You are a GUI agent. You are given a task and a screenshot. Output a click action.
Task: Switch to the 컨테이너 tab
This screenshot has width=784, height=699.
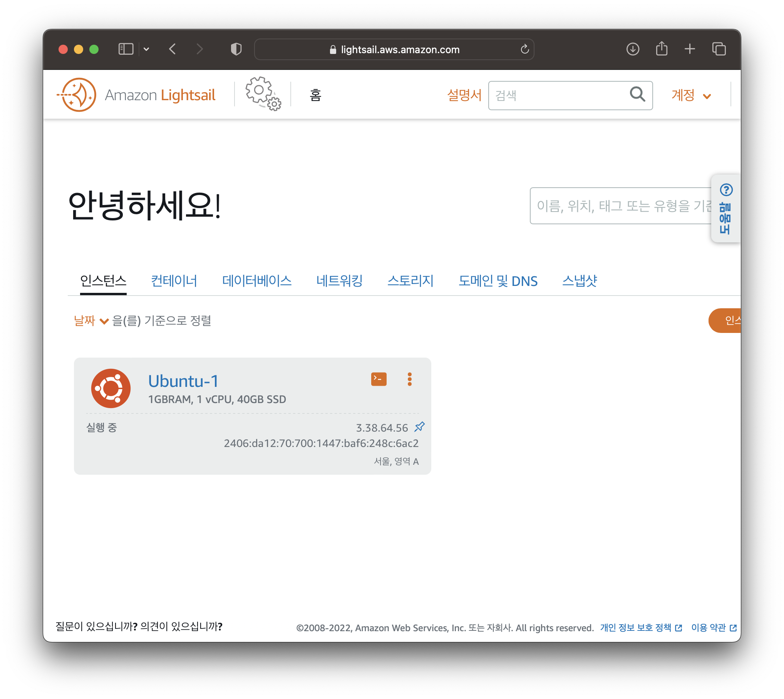[x=174, y=281]
